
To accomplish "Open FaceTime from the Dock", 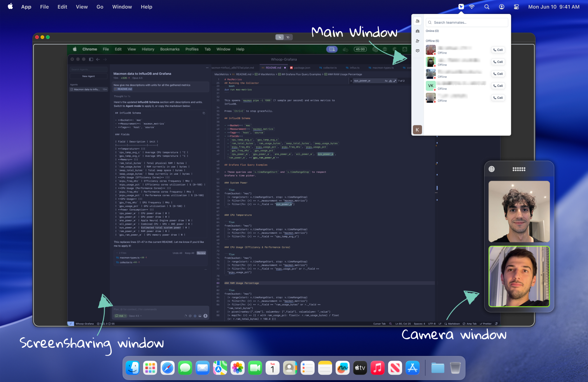I will [x=255, y=368].
